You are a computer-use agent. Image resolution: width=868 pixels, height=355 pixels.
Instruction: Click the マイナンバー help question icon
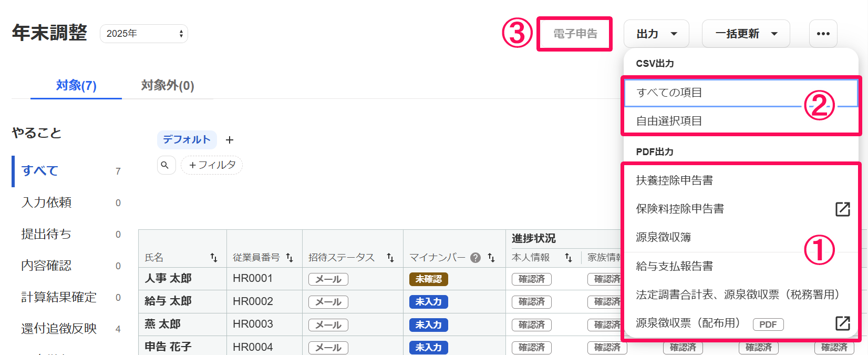click(476, 258)
